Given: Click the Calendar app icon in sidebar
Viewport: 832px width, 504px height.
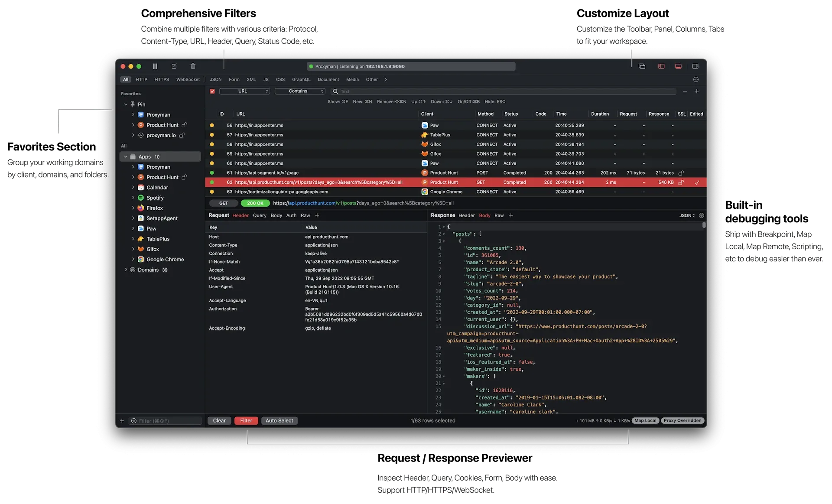Looking at the screenshot, I should coord(141,188).
